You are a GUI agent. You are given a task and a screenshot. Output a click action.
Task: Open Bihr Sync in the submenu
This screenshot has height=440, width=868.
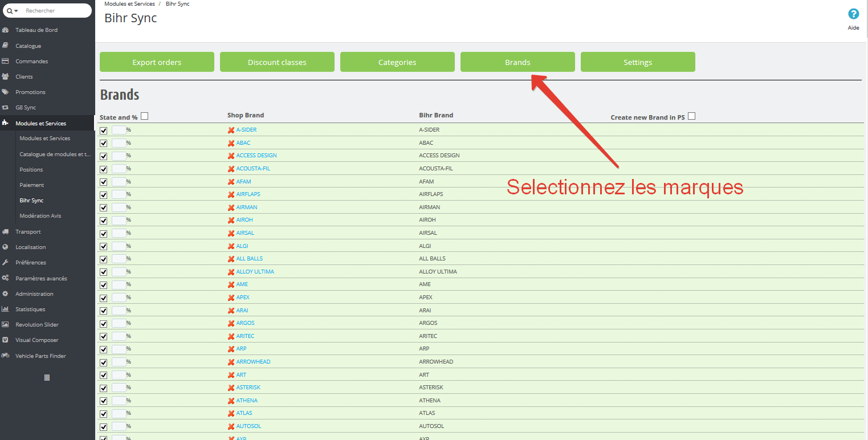tap(31, 200)
